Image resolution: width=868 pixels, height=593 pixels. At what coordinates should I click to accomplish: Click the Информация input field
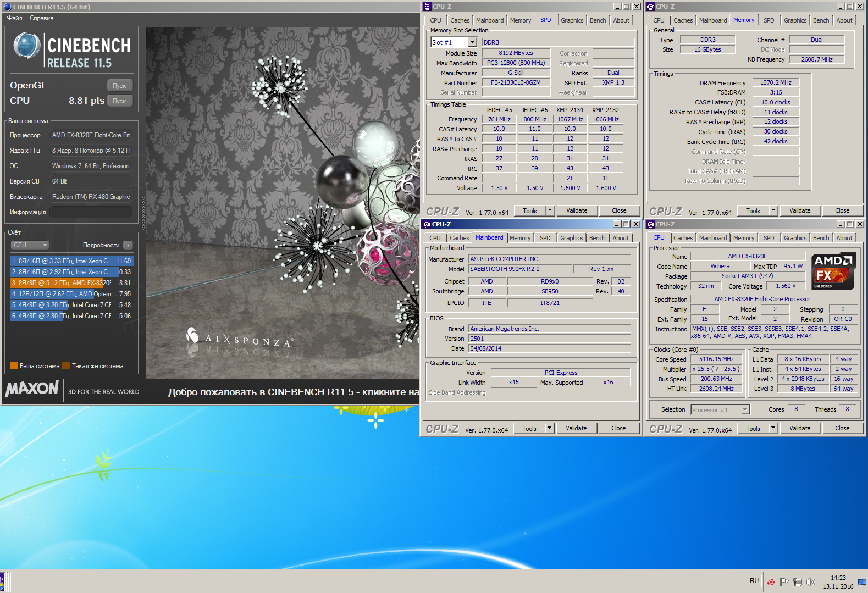pyautogui.click(x=91, y=212)
